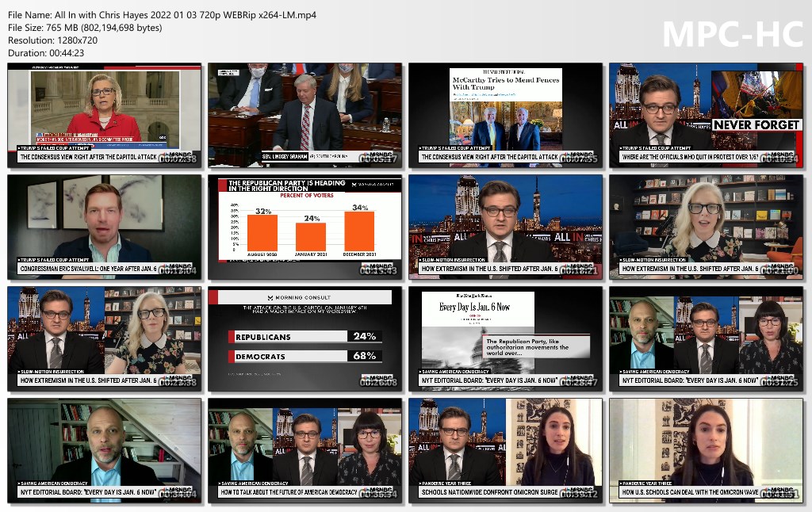This screenshot has width=812, height=512.
Task: Select the Duration 00:44:23 text
Action: point(46,53)
